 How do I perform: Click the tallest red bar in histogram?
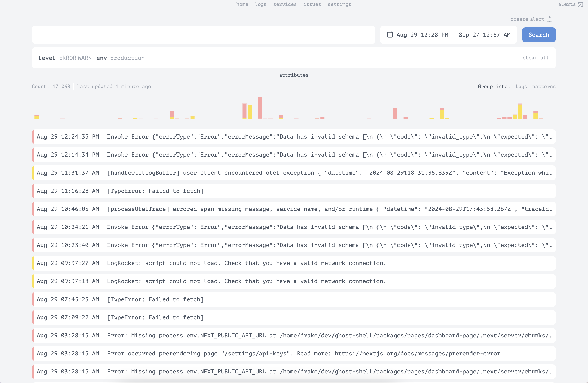pos(260,108)
